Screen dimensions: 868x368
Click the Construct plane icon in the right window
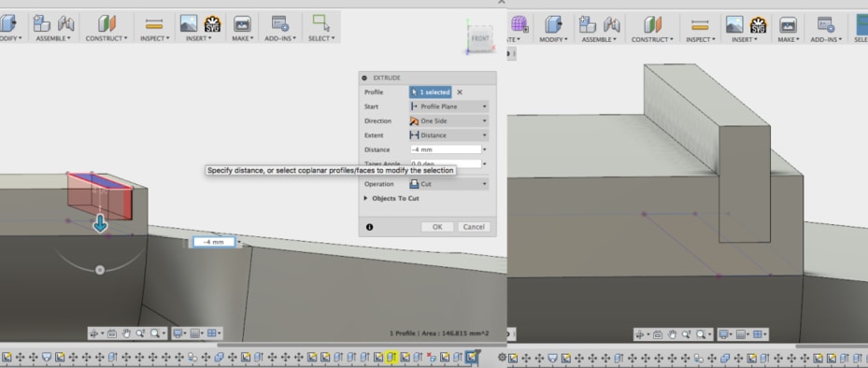(x=653, y=24)
